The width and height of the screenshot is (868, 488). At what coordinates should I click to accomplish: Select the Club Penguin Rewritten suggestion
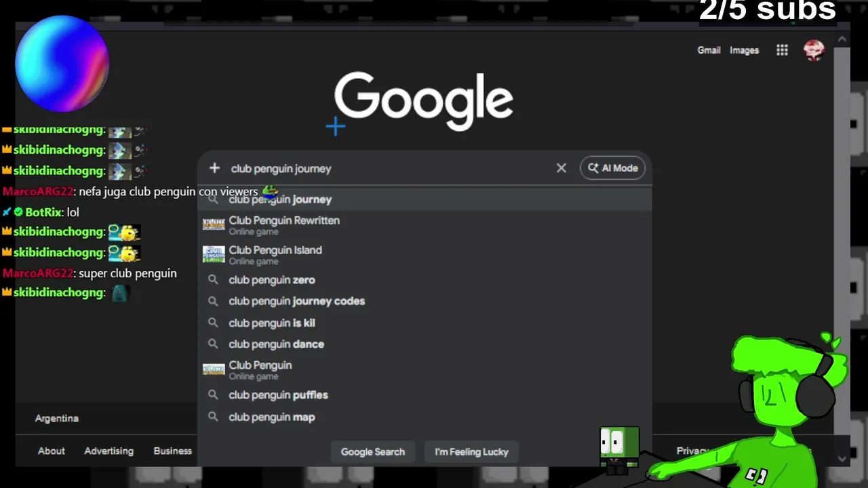coord(425,225)
